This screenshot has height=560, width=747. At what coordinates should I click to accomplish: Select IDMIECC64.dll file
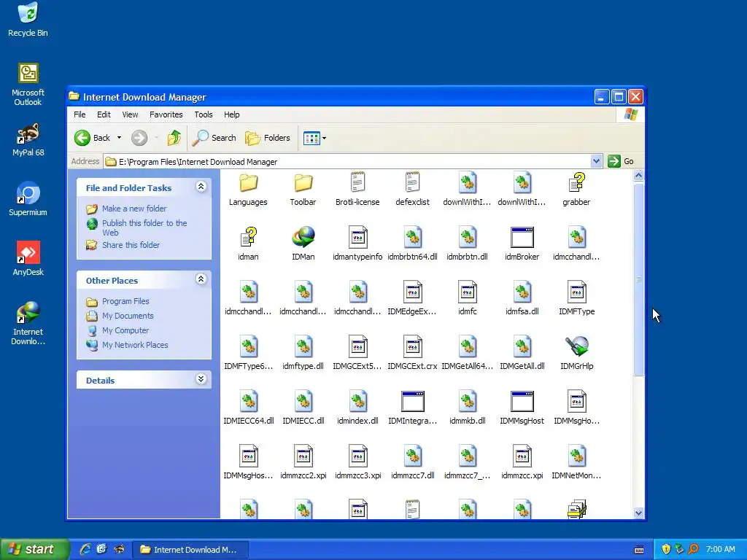click(x=248, y=408)
